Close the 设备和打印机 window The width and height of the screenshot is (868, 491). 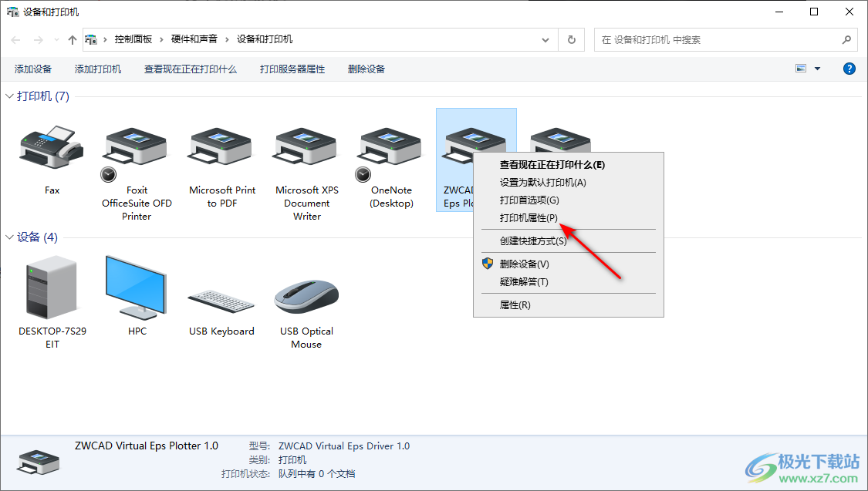coord(849,12)
